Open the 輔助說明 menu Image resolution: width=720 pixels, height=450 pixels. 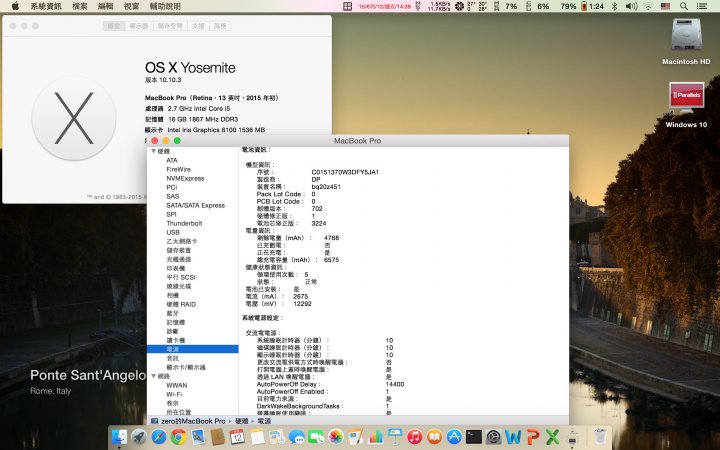165,6
